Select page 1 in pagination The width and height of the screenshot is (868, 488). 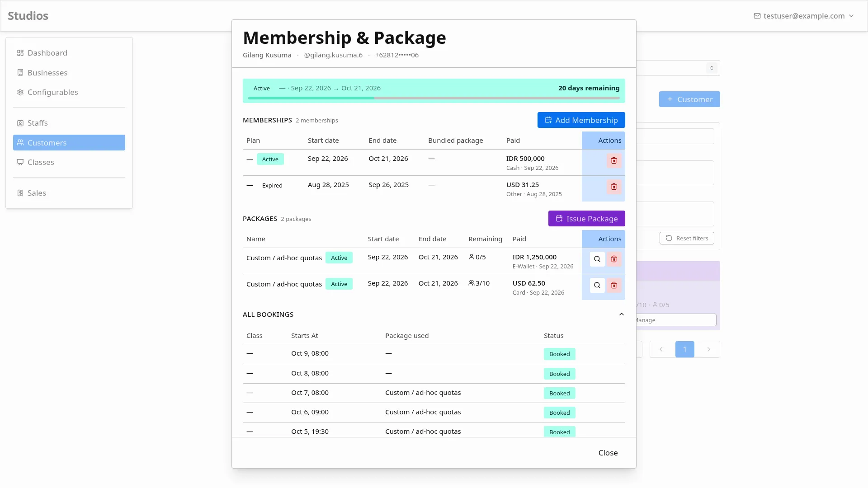pyautogui.click(x=684, y=349)
